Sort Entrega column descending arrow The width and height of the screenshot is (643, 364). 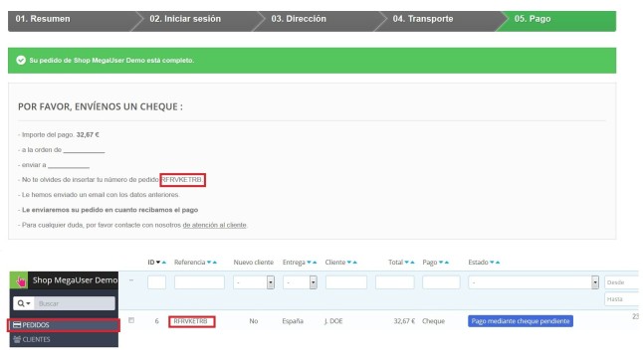309,263
